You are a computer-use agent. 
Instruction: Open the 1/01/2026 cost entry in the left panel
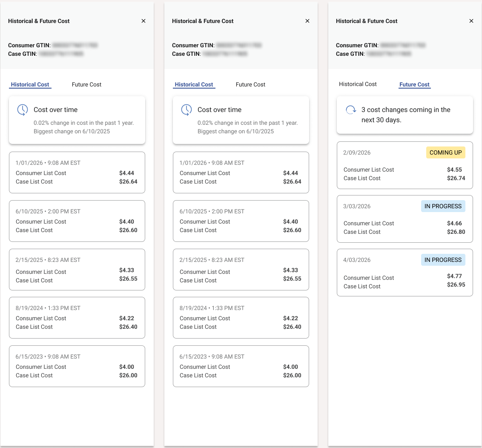click(x=77, y=172)
